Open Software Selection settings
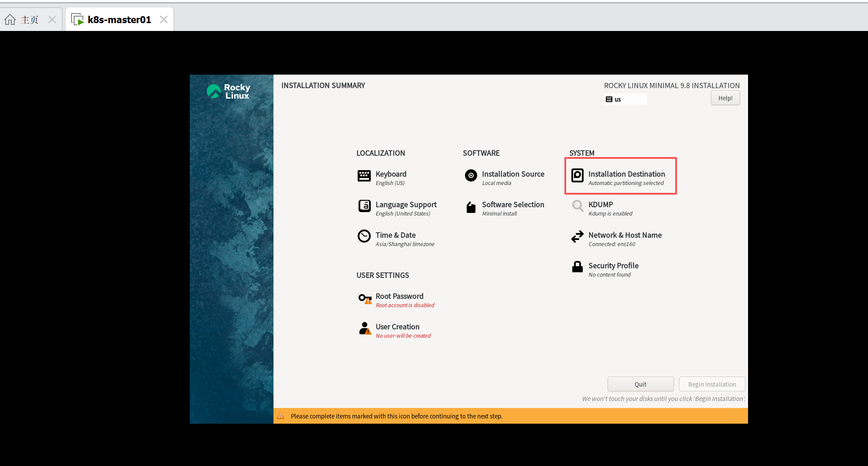 (x=513, y=205)
